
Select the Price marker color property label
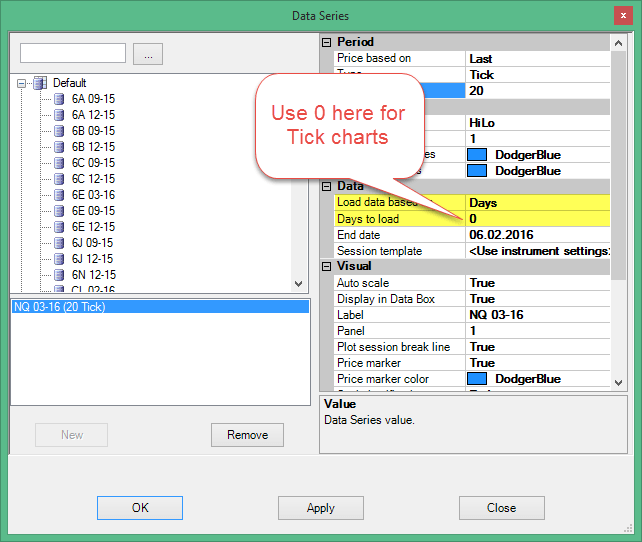click(383, 379)
